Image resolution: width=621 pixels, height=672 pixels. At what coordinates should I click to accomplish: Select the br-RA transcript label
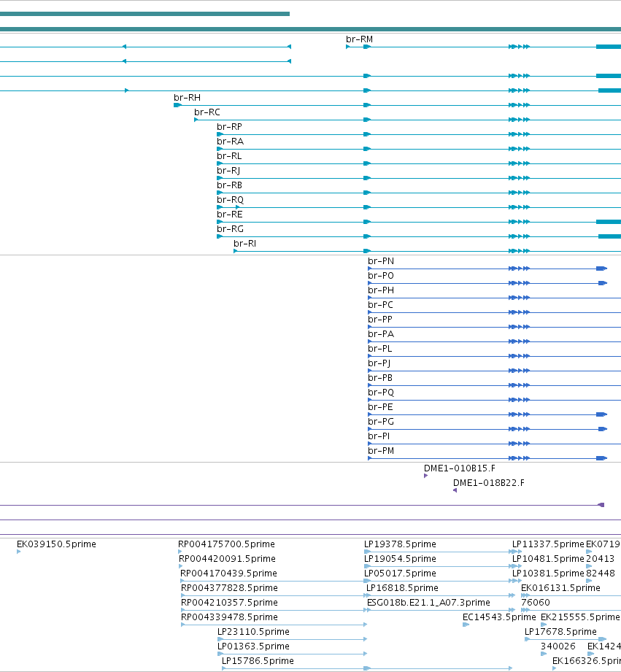click(x=230, y=141)
